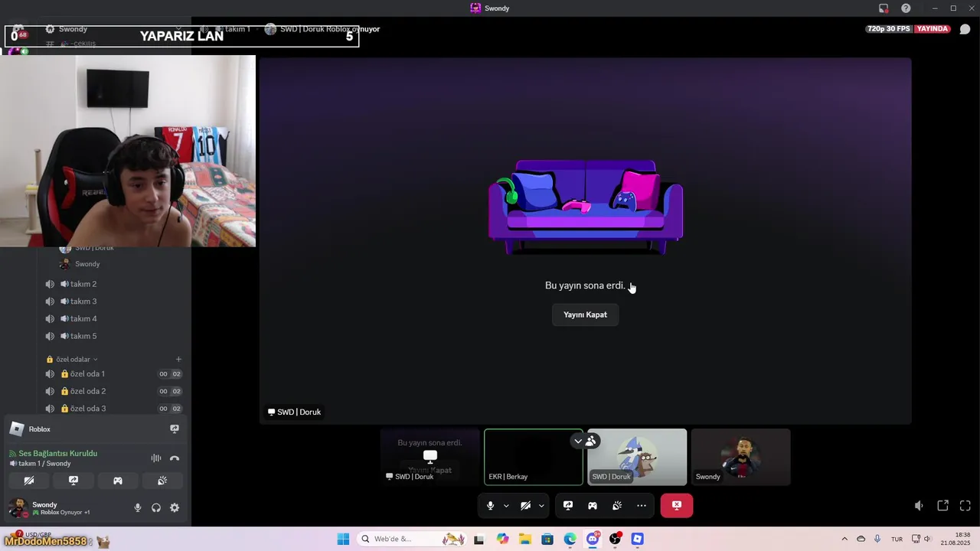Click the Roblox stream share icon

[x=175, y=429]
